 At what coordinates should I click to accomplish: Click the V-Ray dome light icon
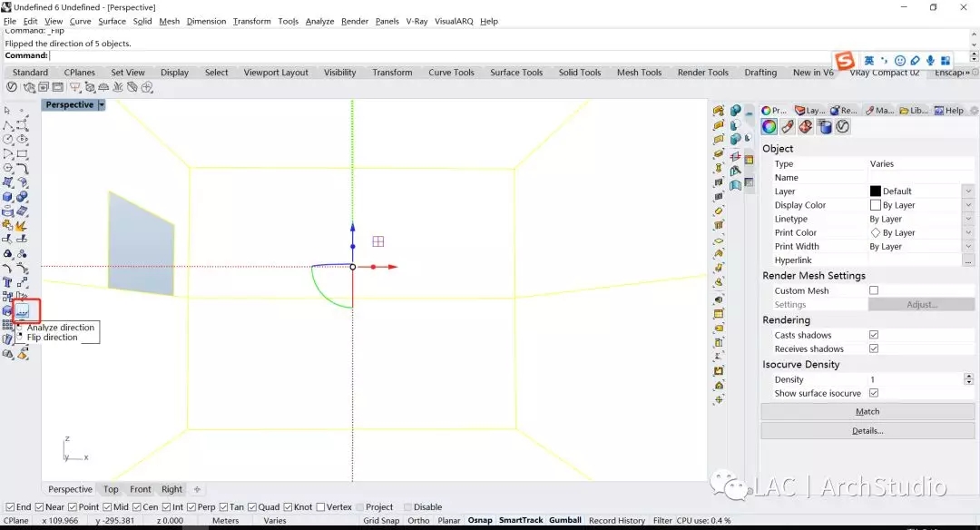(x=103, y=87)
